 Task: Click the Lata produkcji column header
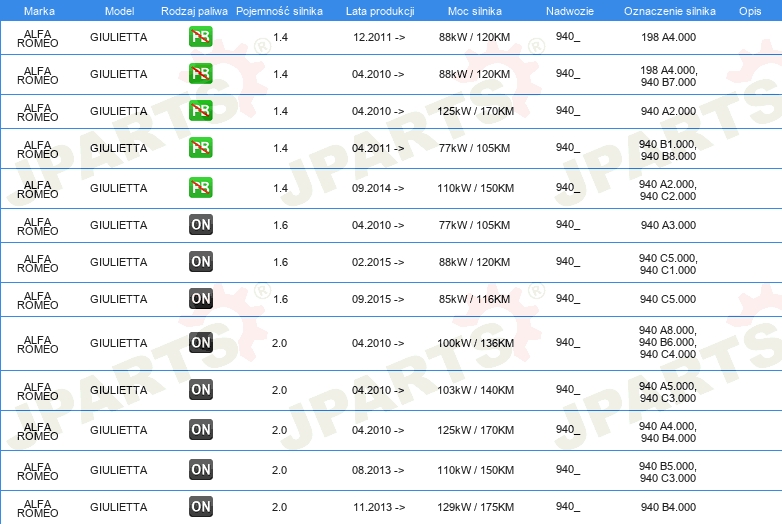coord(380,11)
